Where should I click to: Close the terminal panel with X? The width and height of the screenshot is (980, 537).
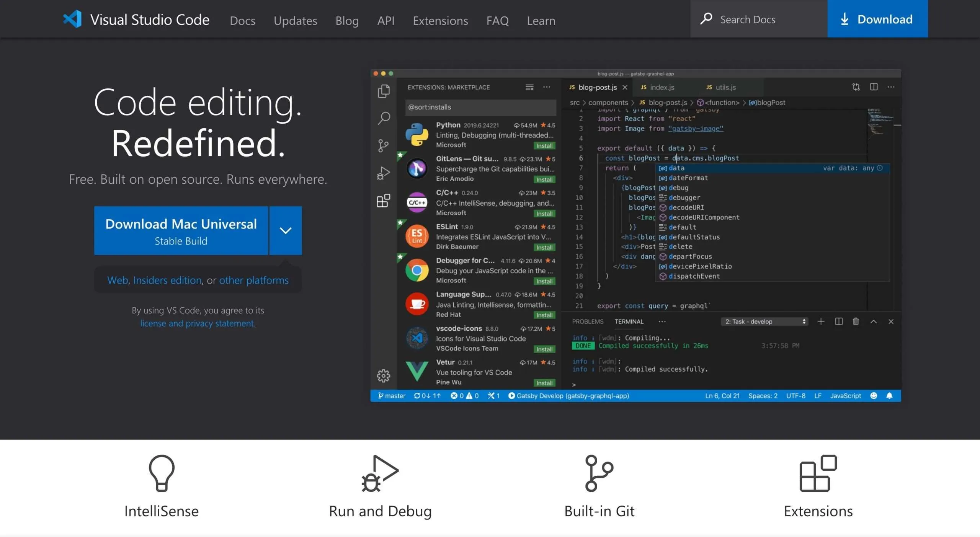tap(891, 322)
